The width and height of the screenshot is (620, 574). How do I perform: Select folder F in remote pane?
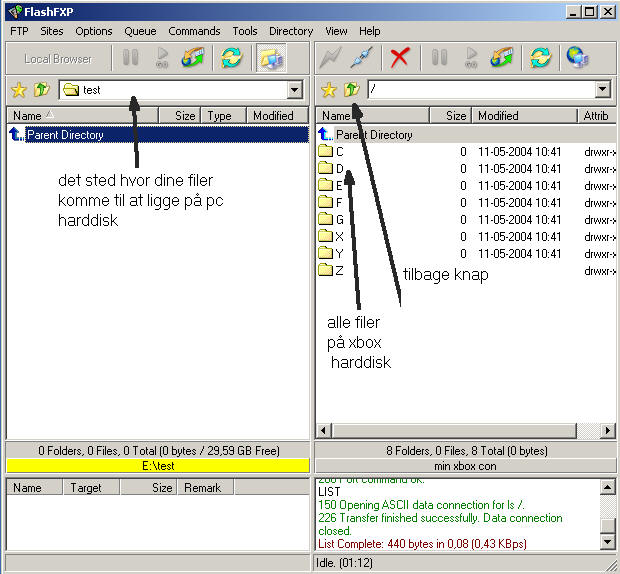point(466,202)
